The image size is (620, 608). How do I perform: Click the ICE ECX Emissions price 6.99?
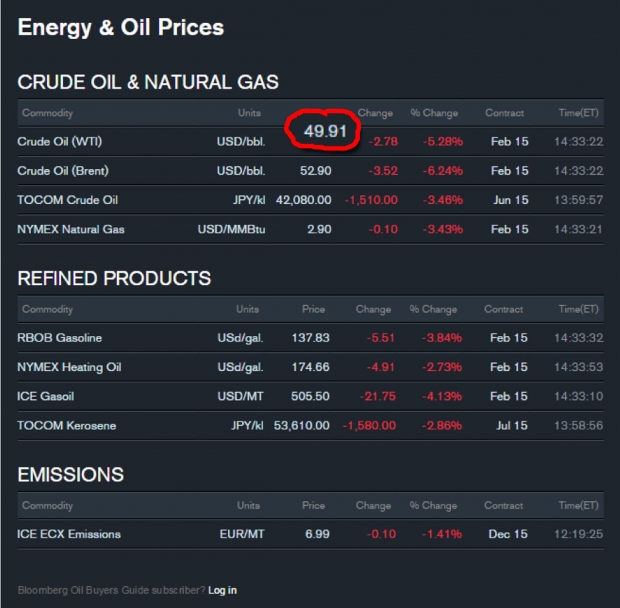click(316, 534)
